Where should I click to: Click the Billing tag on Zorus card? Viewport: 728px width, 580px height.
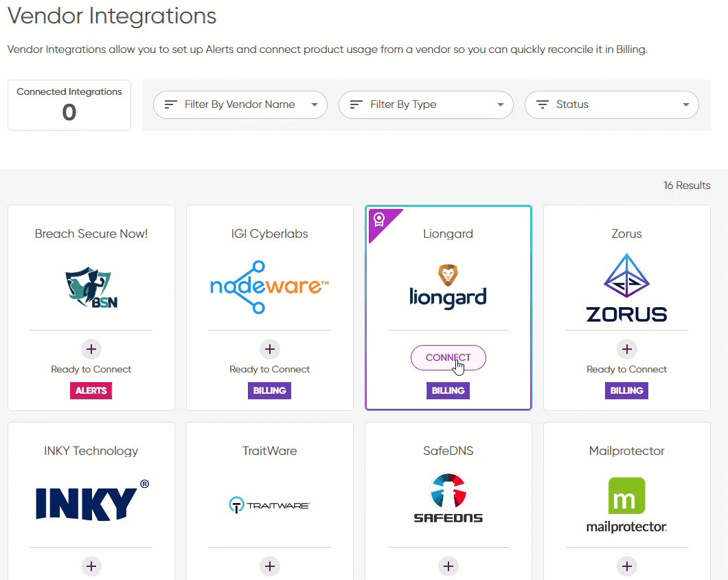pos(626,390)
